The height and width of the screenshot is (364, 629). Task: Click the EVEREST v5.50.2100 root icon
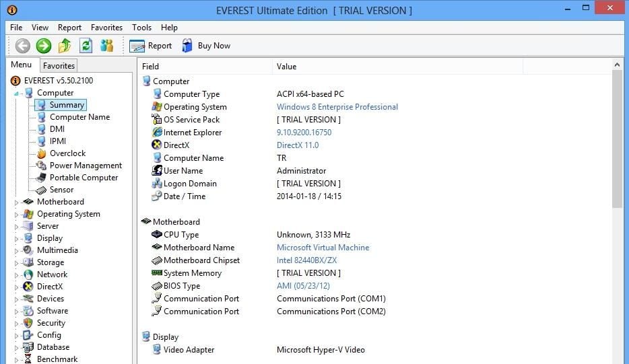15,81
